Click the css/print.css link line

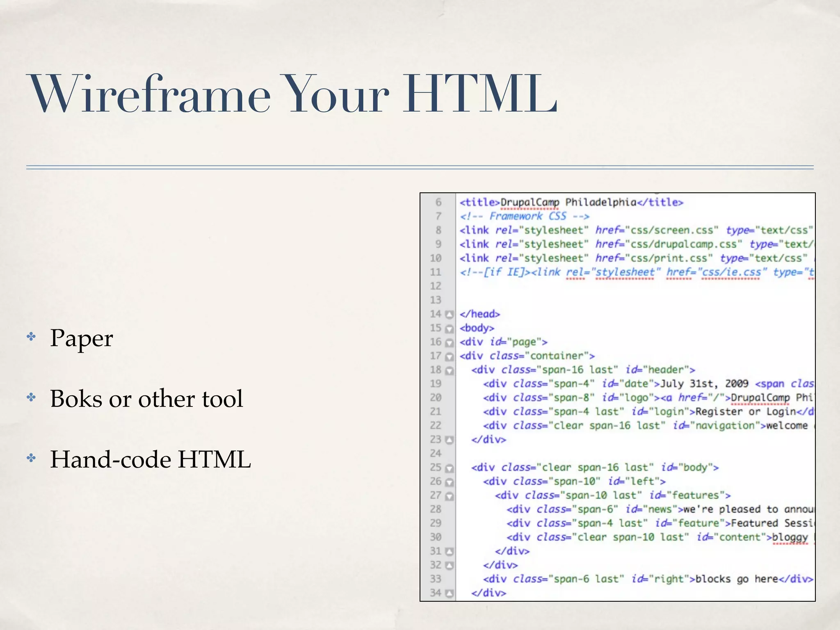tap(636, 258)
